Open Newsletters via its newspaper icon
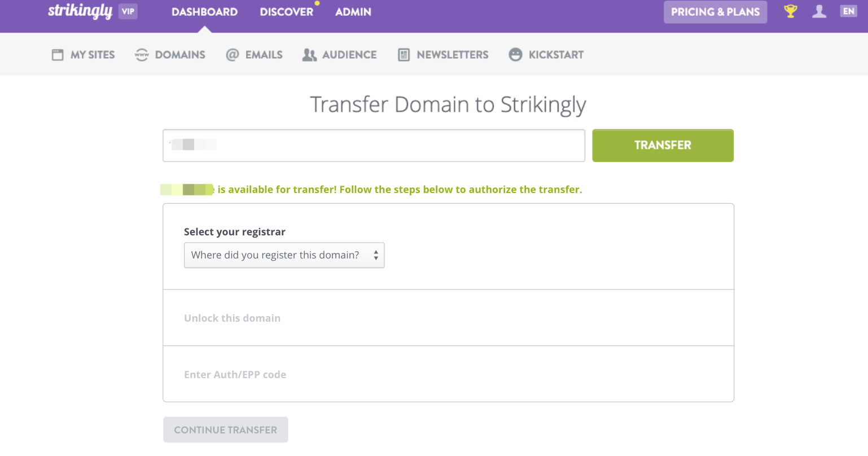Image resolution: width=868 pixels, height=456 pixels. click(404, 54)
